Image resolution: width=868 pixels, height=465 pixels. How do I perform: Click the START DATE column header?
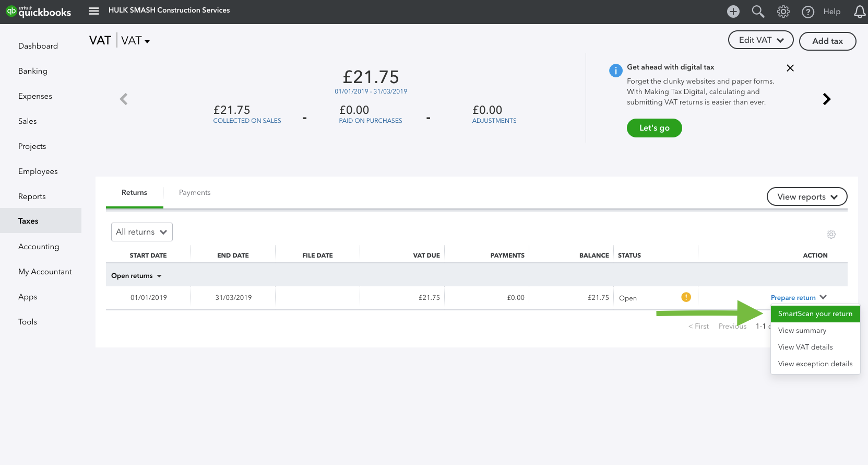point(148,255)
